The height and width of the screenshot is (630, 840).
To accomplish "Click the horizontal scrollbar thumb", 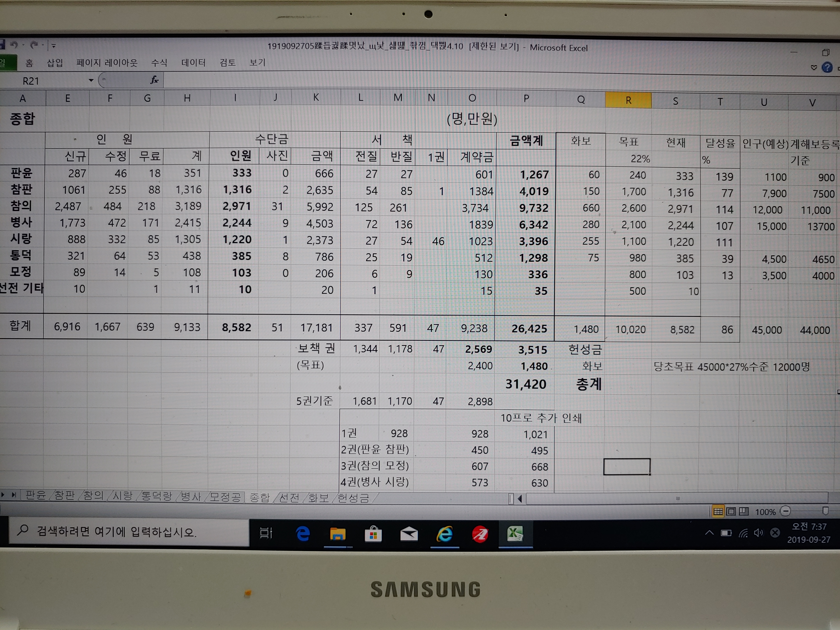I will (x=677, y=498).
